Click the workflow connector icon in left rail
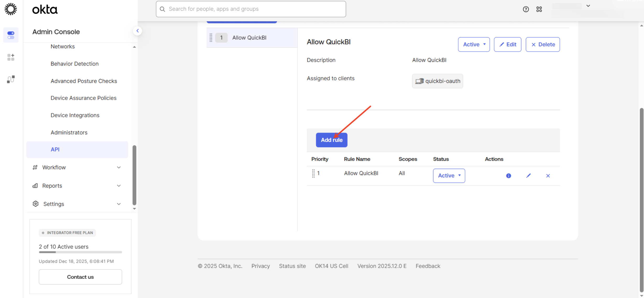 [x=11, y=79]
